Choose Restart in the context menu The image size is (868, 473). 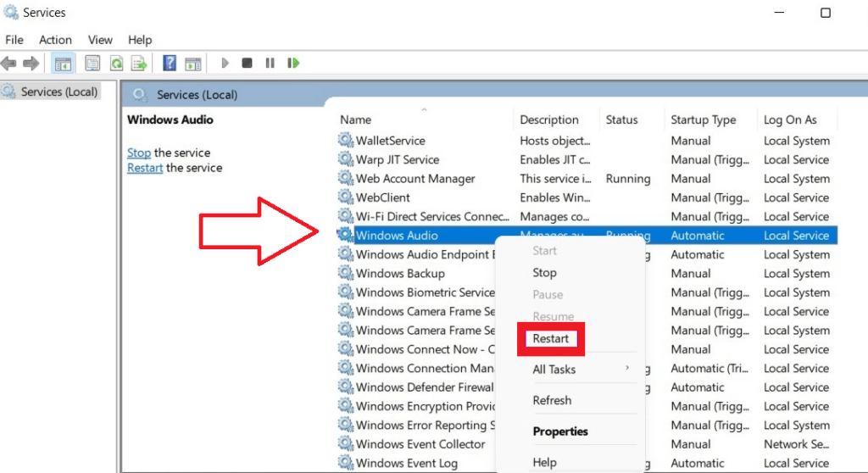[x=551, y=338]
